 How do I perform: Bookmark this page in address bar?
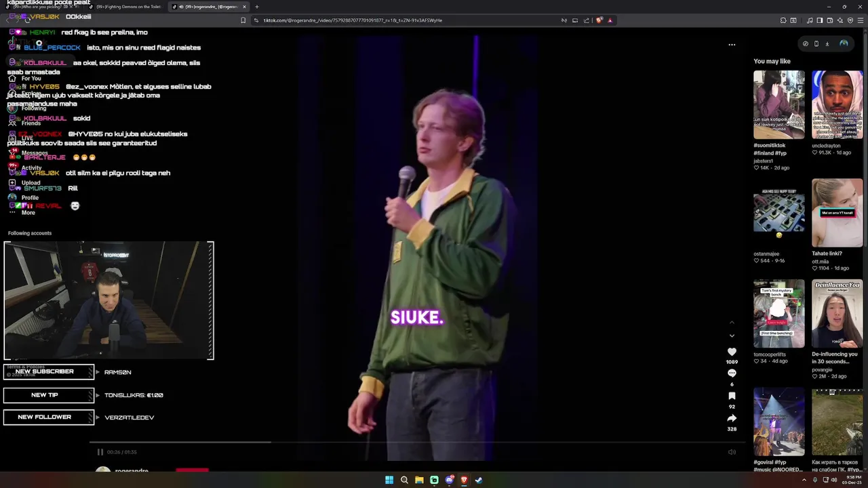(x=243, y=20)
